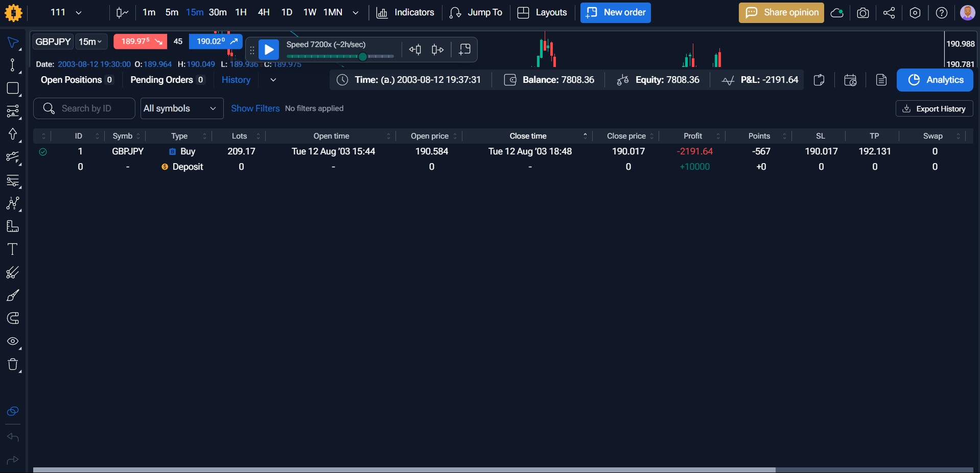
Task: Select the brush drawing tool
Action: [x=13, y=296]
